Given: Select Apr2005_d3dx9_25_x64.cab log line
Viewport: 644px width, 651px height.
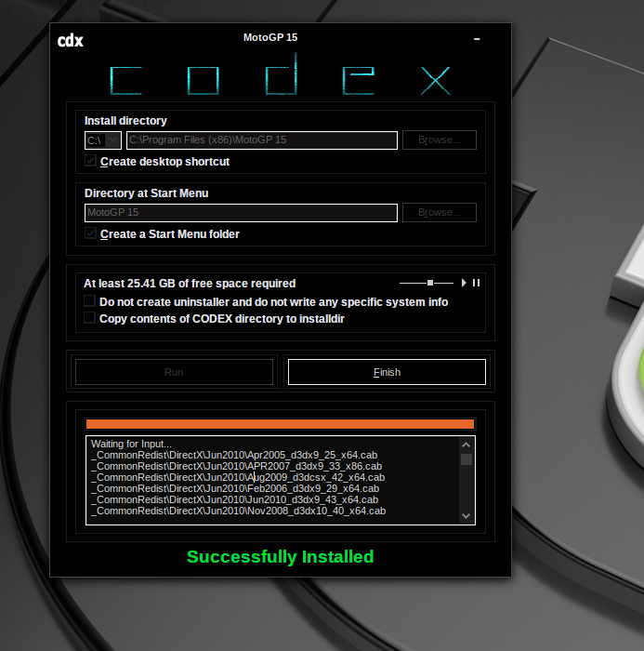Looking at the screenshot, I should [234, 455].
